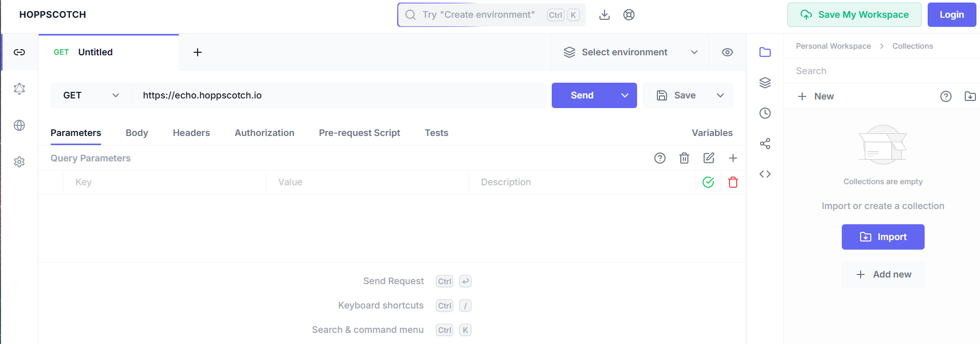Select the GET Untitled request tab
The image size is (980, 344).
tap(109, 52)
